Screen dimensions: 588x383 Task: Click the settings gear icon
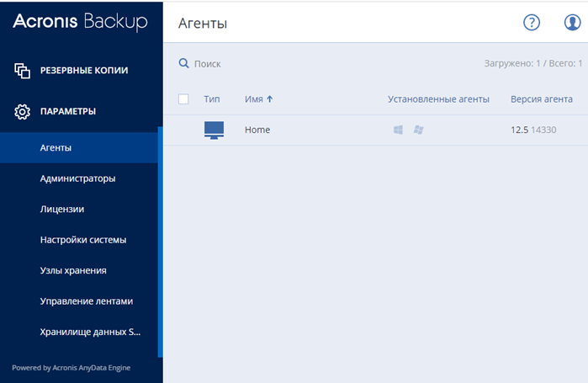23,111
